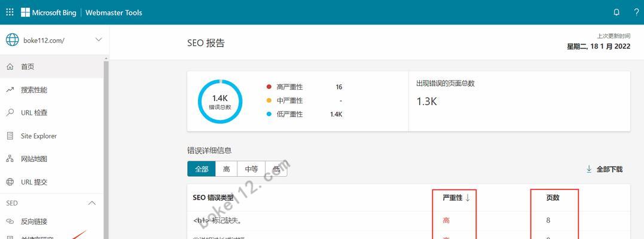Click the red 高 severity value in <h1> row
This screenshot has width=644, height=239.
click(446, 220)
